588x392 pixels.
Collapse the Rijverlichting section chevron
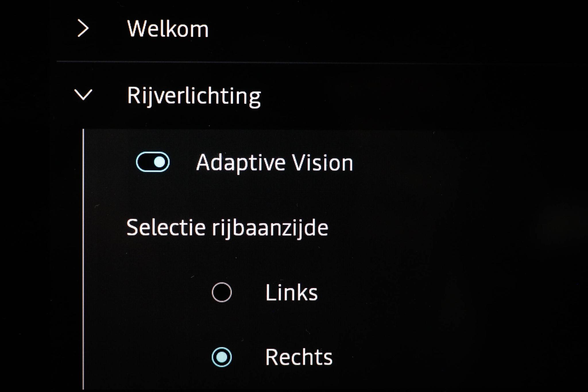(83, 94)
